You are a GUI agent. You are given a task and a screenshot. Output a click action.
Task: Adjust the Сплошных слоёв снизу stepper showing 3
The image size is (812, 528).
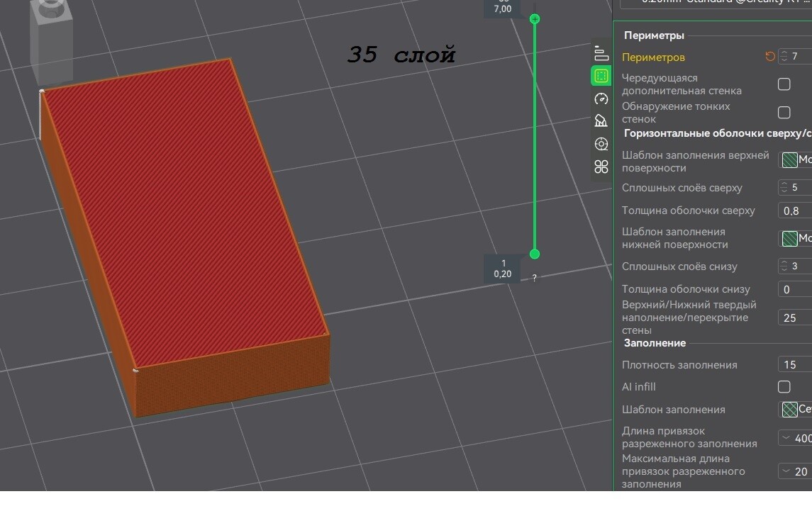point(784,266)
